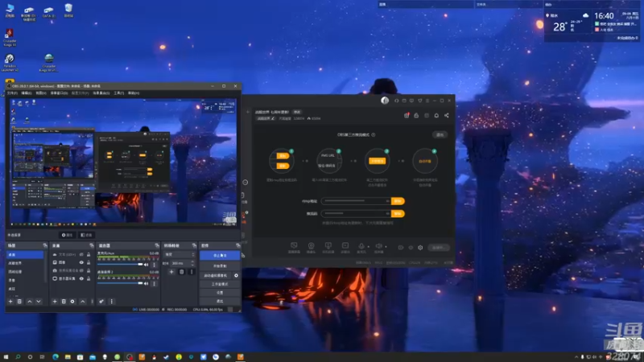
Task: Pop out the Transitions dock using its header icon
Action: coord(194,245)
